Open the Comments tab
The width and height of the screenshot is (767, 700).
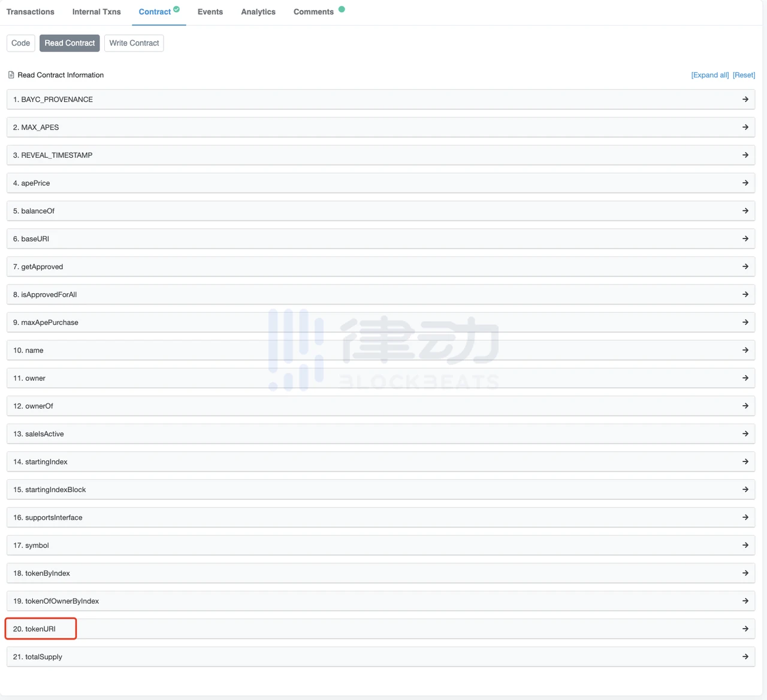click(313, 12)
